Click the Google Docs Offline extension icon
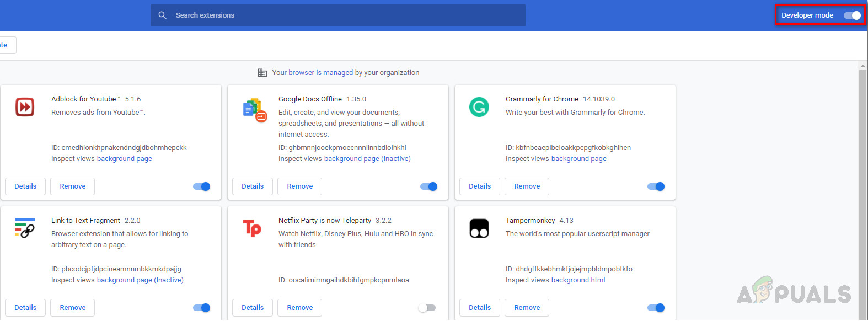 point(254,110)
